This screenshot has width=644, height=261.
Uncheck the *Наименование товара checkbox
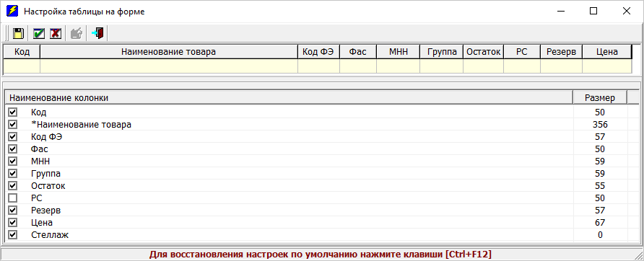click(x=13, y=124)
